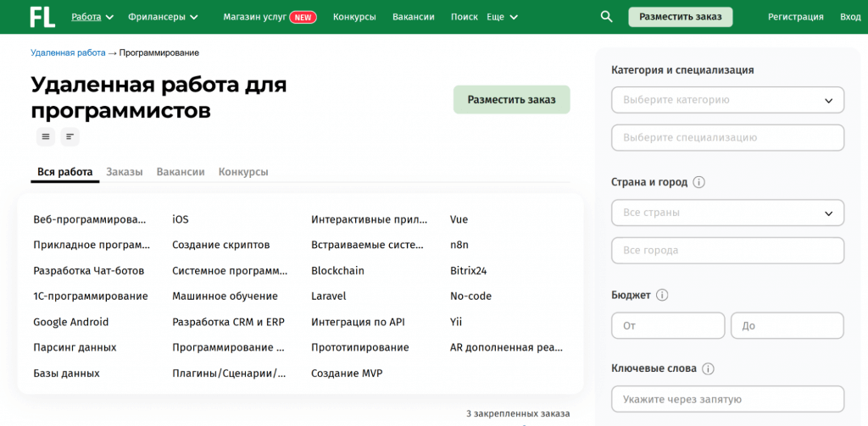Open n8n specialization
868x426 pixels.
click(x=459, y=245)
